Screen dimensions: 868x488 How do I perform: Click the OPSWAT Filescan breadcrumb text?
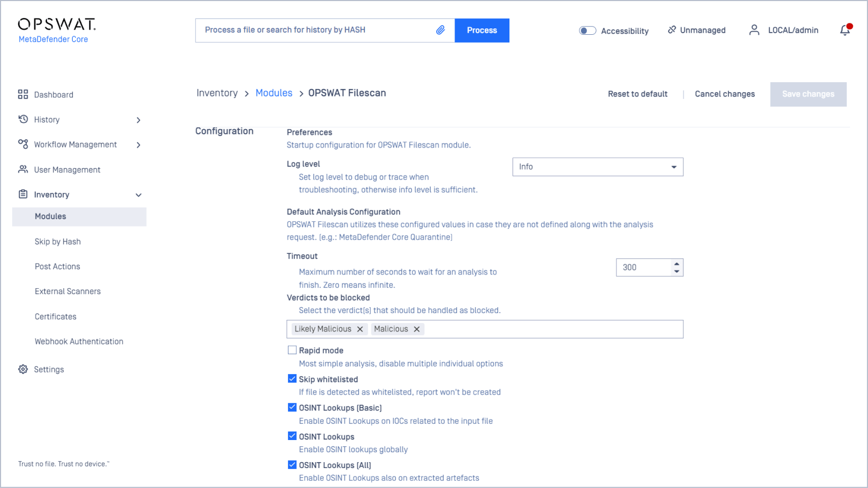[x=347, y=93]
